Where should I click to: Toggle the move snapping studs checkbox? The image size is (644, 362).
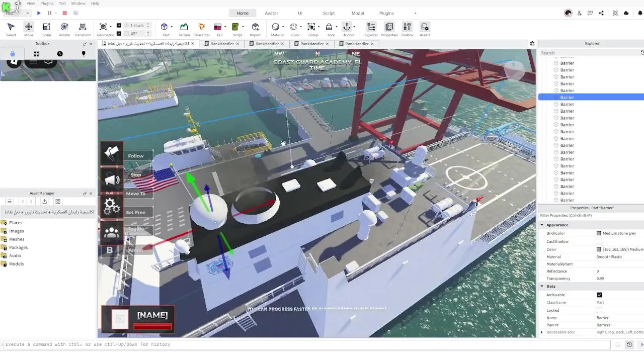click(119, 25)
